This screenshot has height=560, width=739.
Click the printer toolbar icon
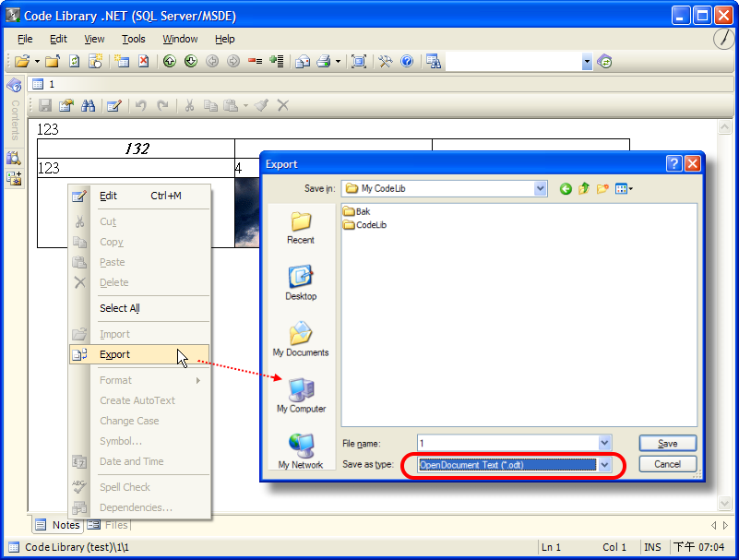[x=324, y=61]
